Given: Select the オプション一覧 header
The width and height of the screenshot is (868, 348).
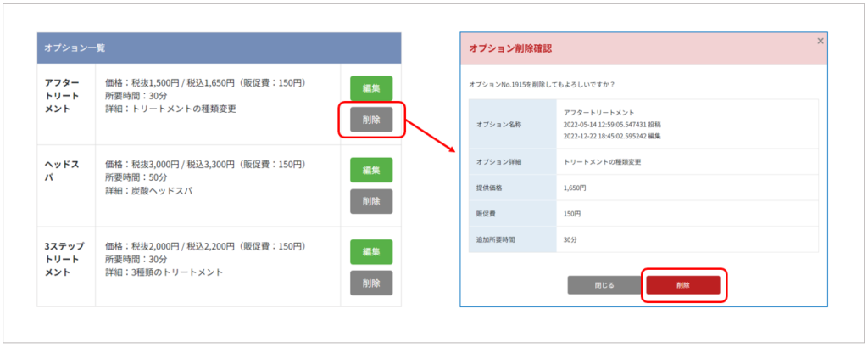Looking at the screenshot, I should [220, 48].
